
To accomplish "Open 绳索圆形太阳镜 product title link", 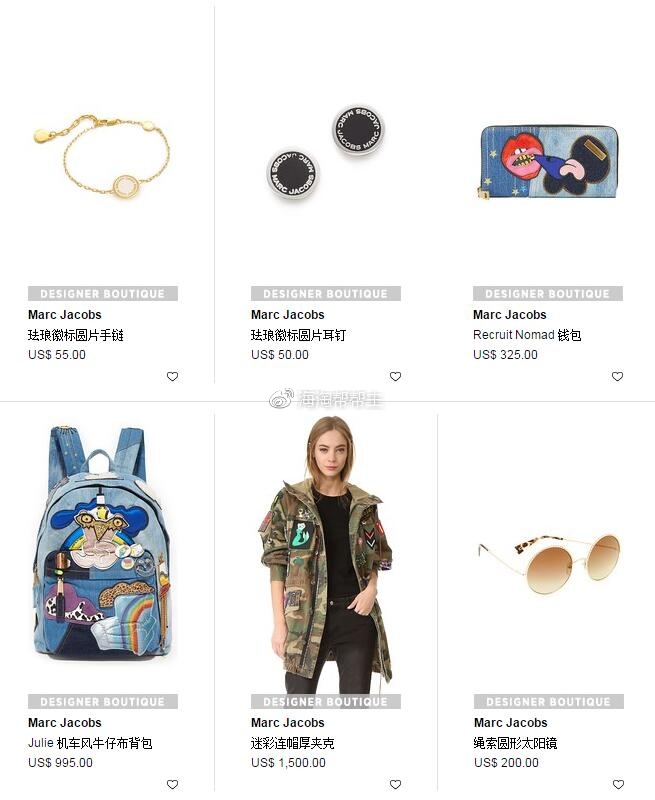I will coord(515,743).
